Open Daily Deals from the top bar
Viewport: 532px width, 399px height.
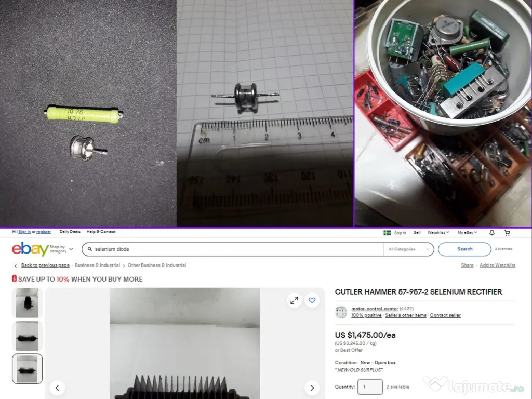pyautogui.click(x=70, y=231)
